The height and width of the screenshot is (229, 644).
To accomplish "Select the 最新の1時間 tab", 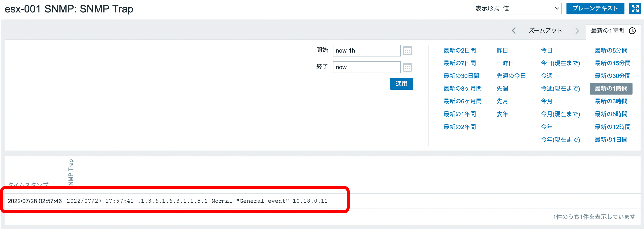I will [613, 31].
